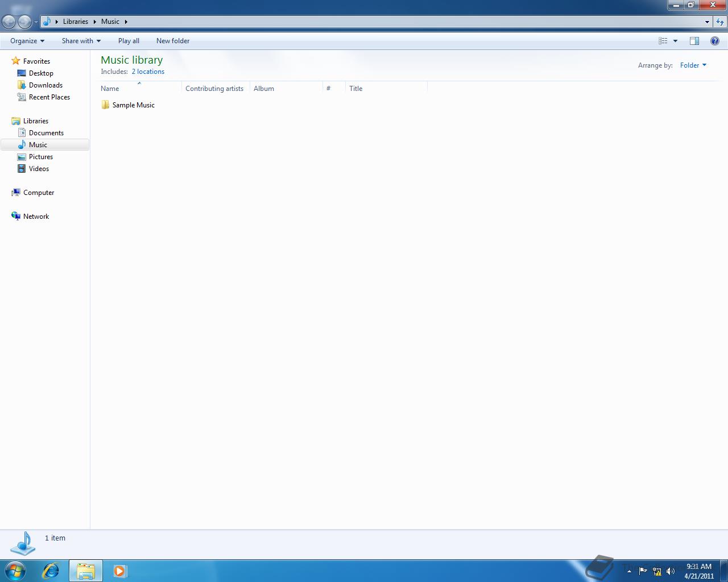Screen dimensions: 728x582
Task: Click the Favorites star icon
Action: click(16, 61)
